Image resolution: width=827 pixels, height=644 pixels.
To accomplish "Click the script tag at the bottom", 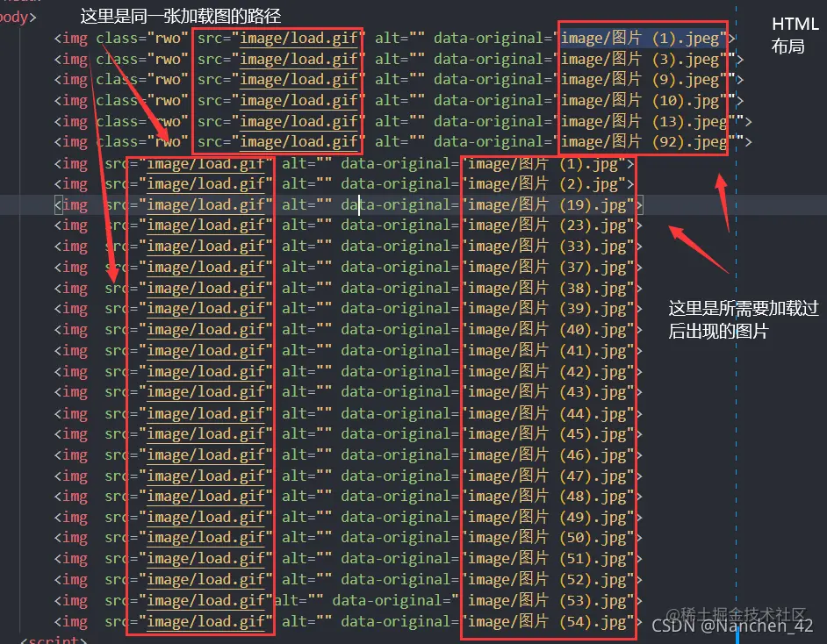I will point(54,640).
